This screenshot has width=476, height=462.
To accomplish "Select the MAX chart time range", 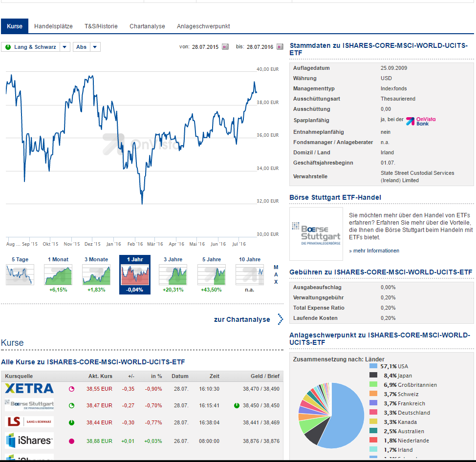I will (x=276, y=274).
